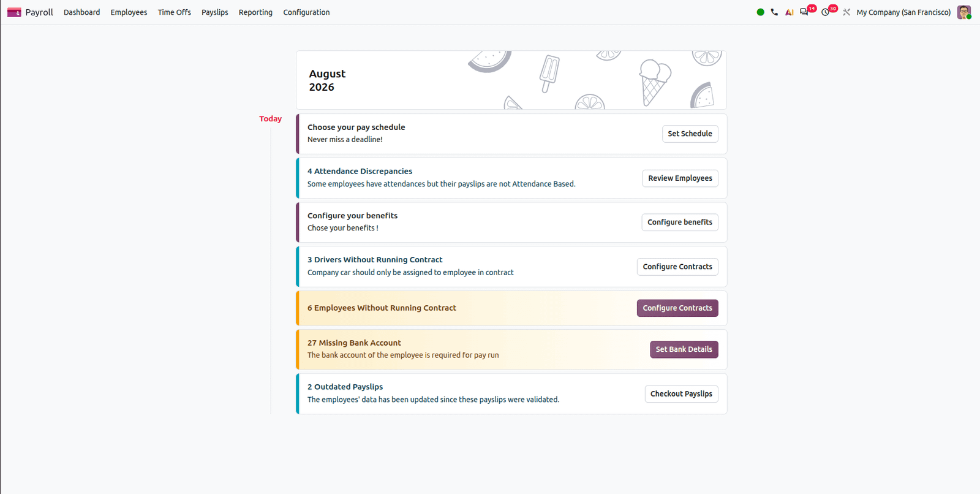The image size is (980, 494).
Task: Expand the Configuration menu
Action: 306,12
